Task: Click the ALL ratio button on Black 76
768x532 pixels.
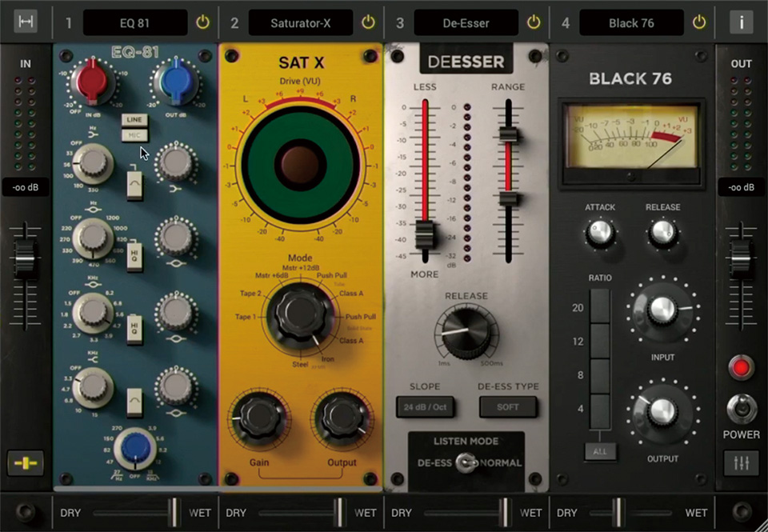Action: coord(600,452)
